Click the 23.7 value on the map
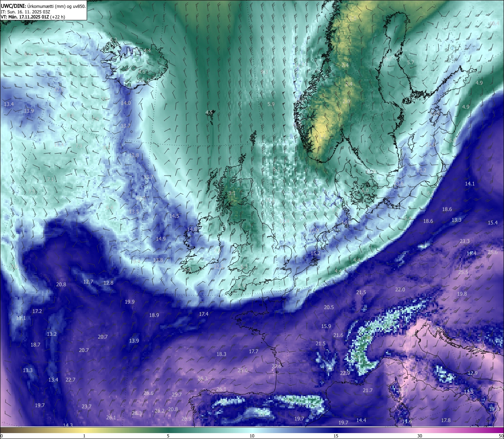This screenshot has width=504, height=439. coord(87,407)
